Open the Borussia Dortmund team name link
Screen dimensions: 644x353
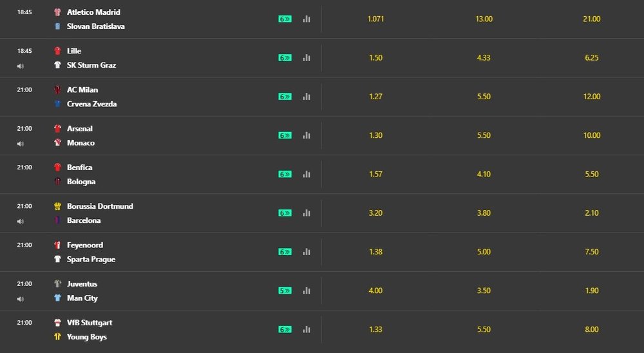pos(100,206)
